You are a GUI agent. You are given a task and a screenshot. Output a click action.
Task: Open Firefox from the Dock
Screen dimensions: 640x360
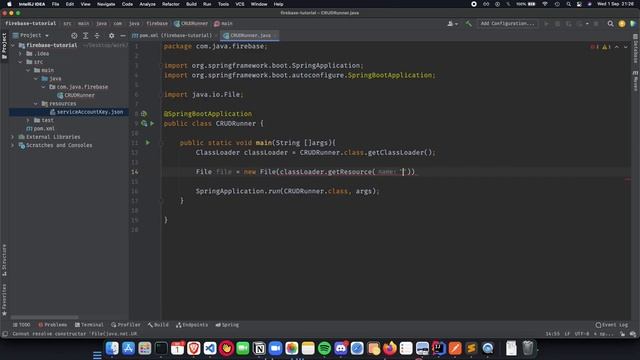[x=389, y=348]
